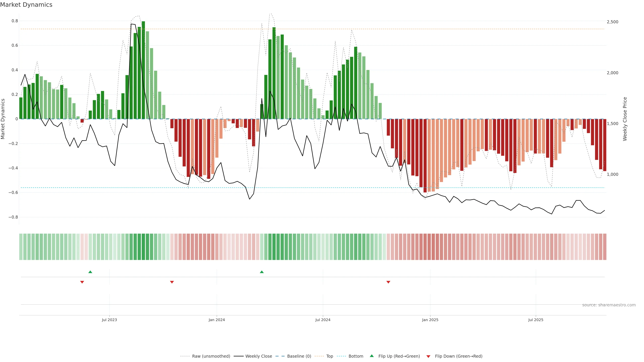Viewport: 644px width, 362px height.
Task: Click the Weekly Close Price axis title
Action: point(625,119)
